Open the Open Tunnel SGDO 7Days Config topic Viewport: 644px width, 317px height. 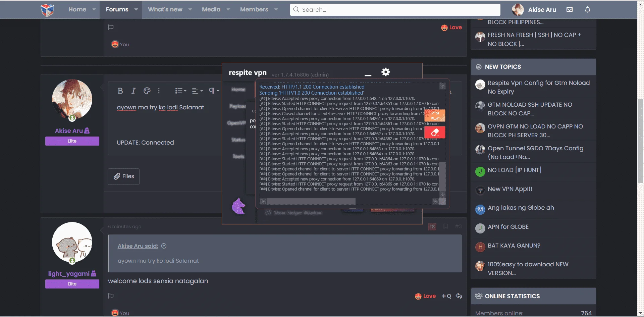pos(535,153)
